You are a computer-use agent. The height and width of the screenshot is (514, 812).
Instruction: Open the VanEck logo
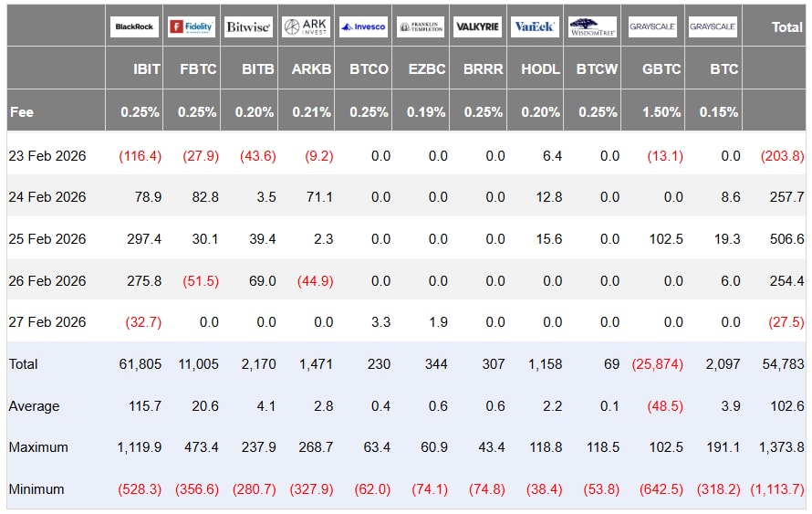535,27
